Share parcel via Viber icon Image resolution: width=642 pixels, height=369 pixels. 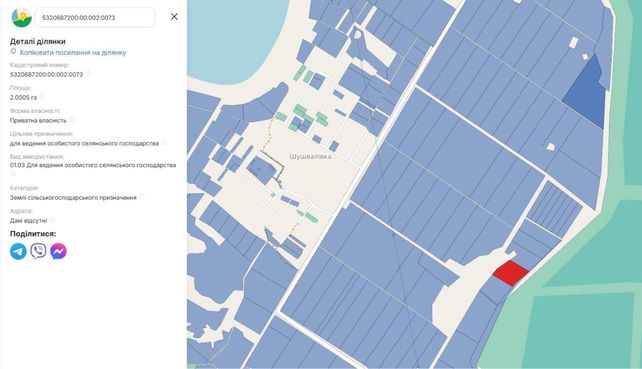coord(38,251)
